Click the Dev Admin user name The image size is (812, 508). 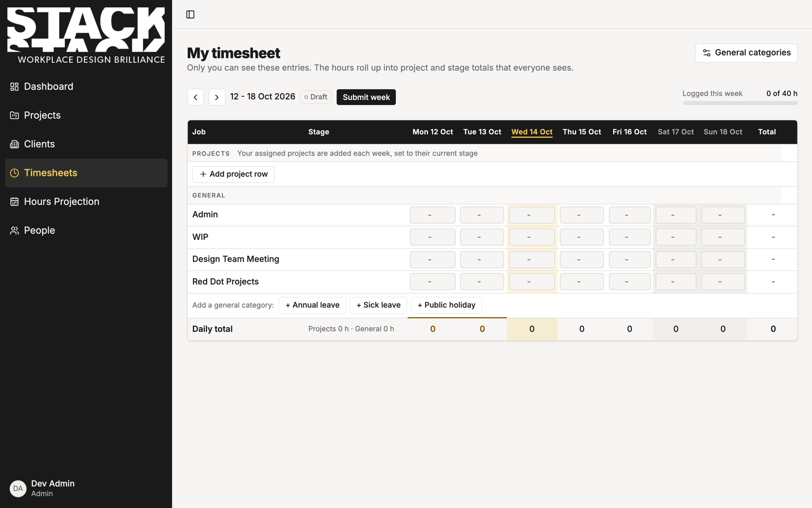pos(53,483)
